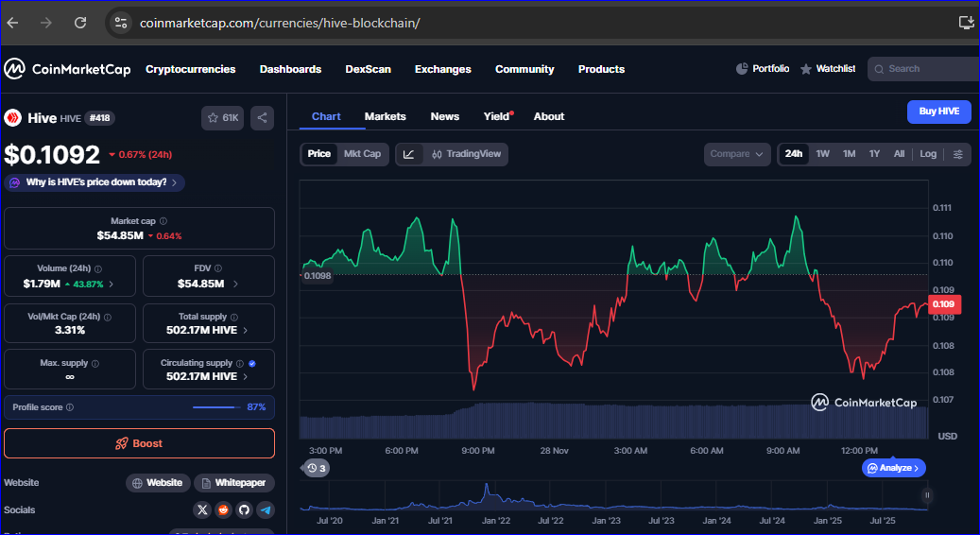Viewport: 980px width, 535px height.
Task: Click the Profile score progress bar
Action: [216, 407]
